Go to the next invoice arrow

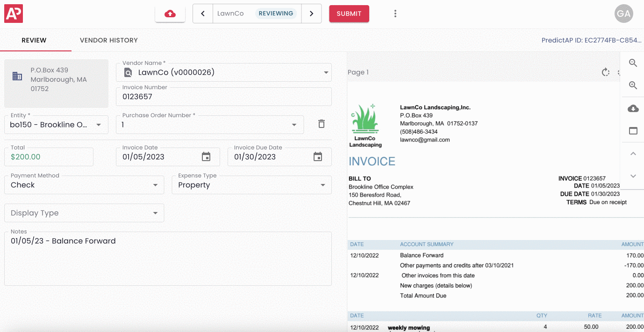(311, 14)
